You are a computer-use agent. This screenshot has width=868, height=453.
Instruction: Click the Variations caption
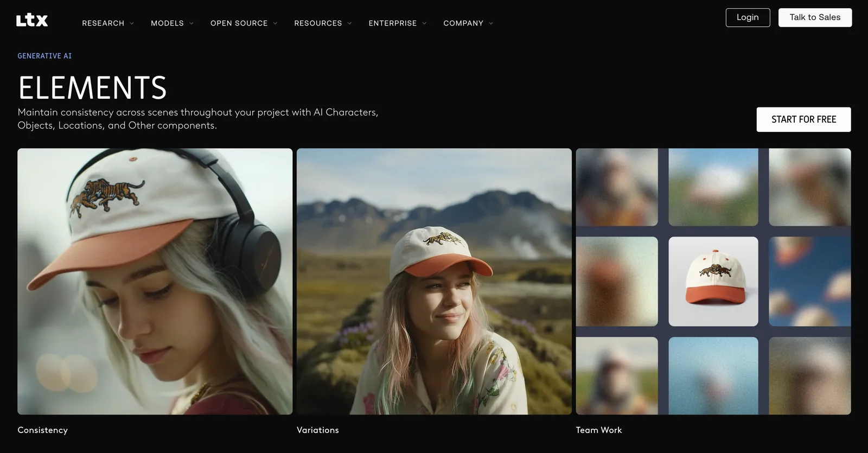tap(318, 430)
